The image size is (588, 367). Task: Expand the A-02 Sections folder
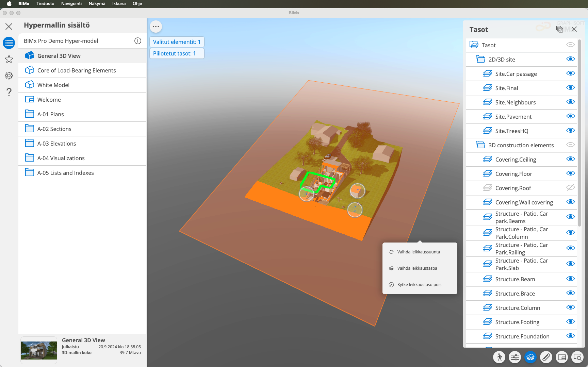coord(82,129)
